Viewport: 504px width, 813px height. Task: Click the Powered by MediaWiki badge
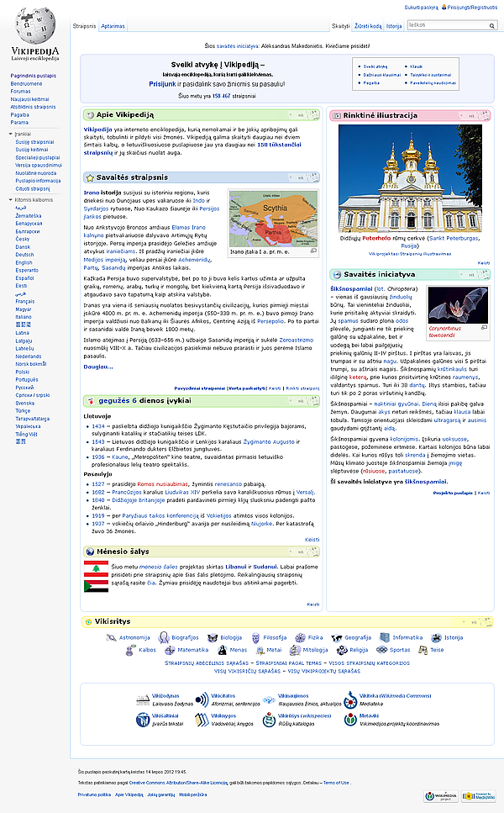479,796
